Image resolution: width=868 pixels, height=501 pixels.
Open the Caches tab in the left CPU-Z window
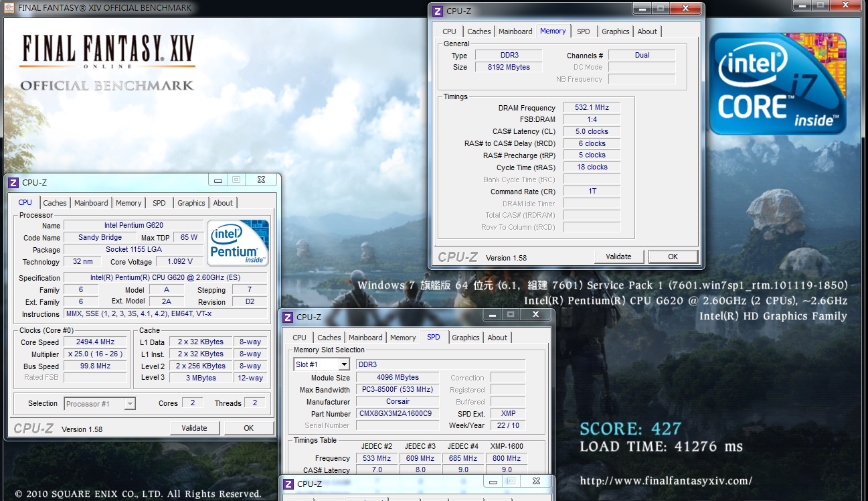coord(55,203)
